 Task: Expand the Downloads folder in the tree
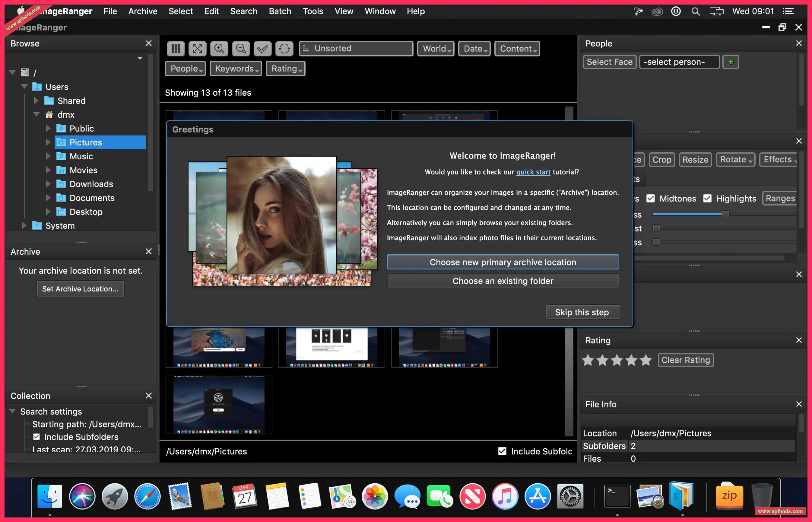[48, 184]
